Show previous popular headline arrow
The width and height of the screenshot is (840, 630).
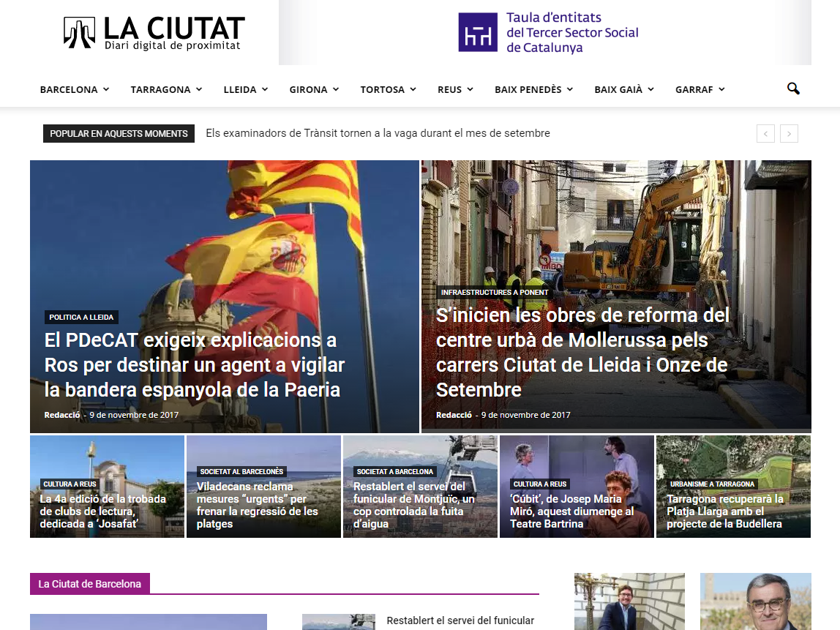pyautogui.click(x=765, y=133)
